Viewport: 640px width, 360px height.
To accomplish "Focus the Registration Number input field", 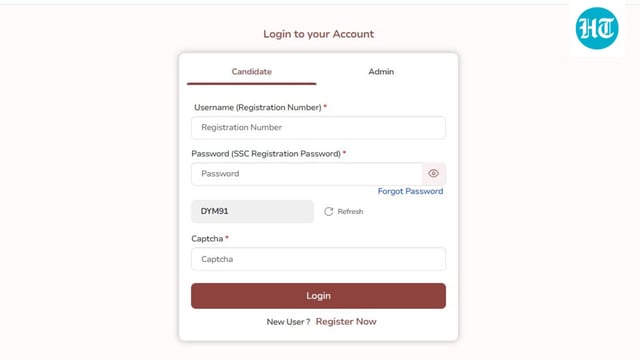I will (x=318, y=128).
